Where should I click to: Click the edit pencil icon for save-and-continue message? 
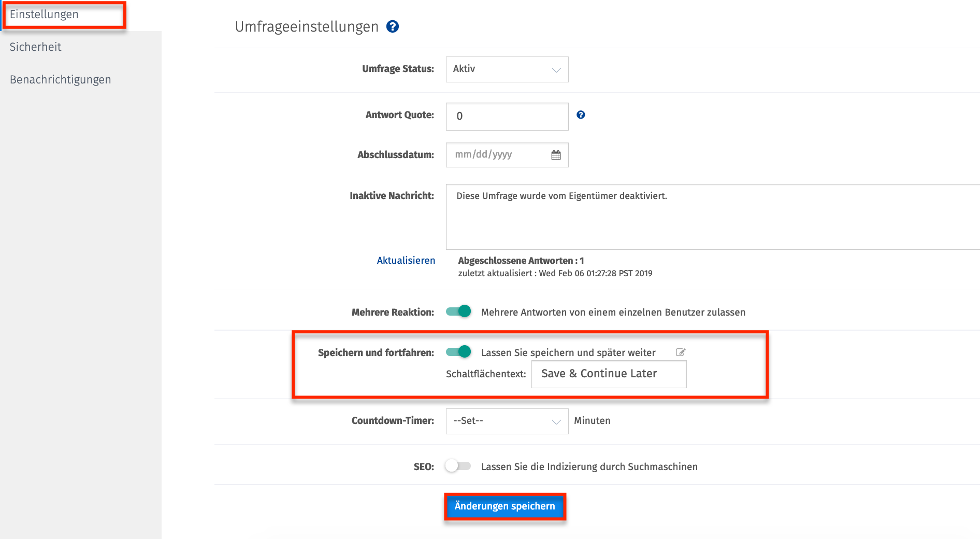[x=681, y=352]
